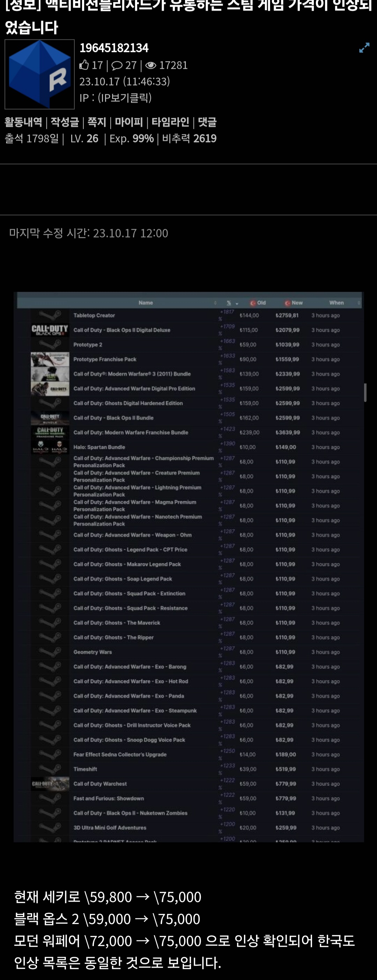This screenshot has height=980, width=377.
Task: Go to the 마이피 page
Action: [x=129, y=122]
